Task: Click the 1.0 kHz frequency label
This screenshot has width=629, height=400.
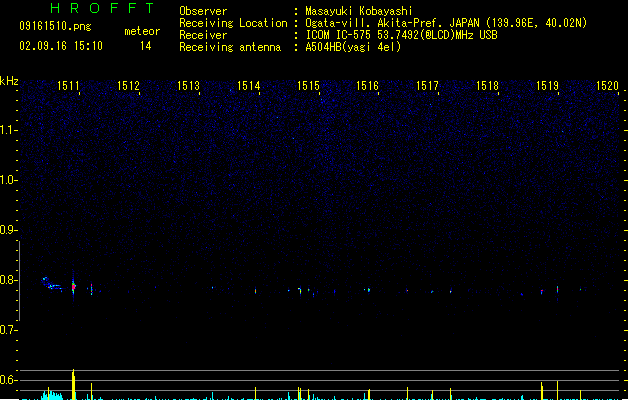Action: (x=8, y=180)
